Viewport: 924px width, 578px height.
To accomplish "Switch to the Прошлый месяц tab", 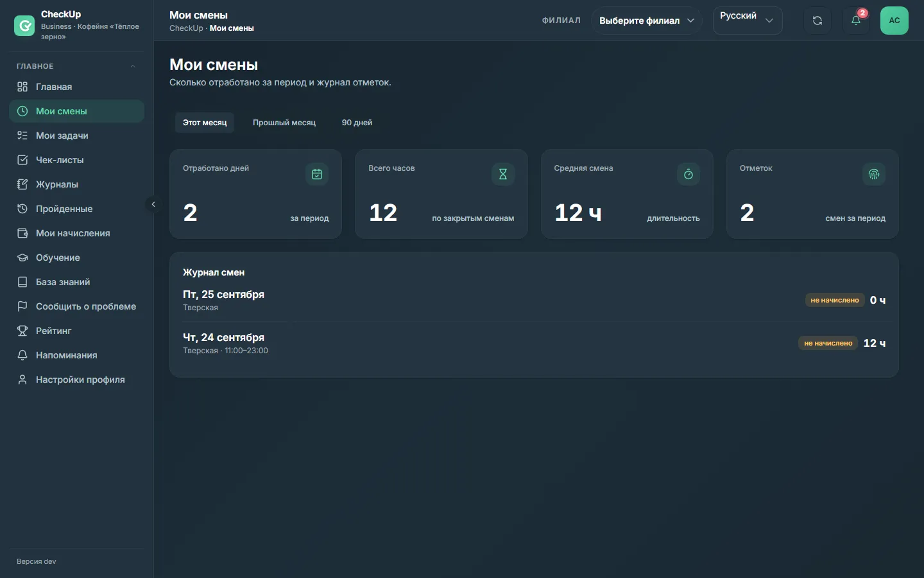I will click(284, 123).
